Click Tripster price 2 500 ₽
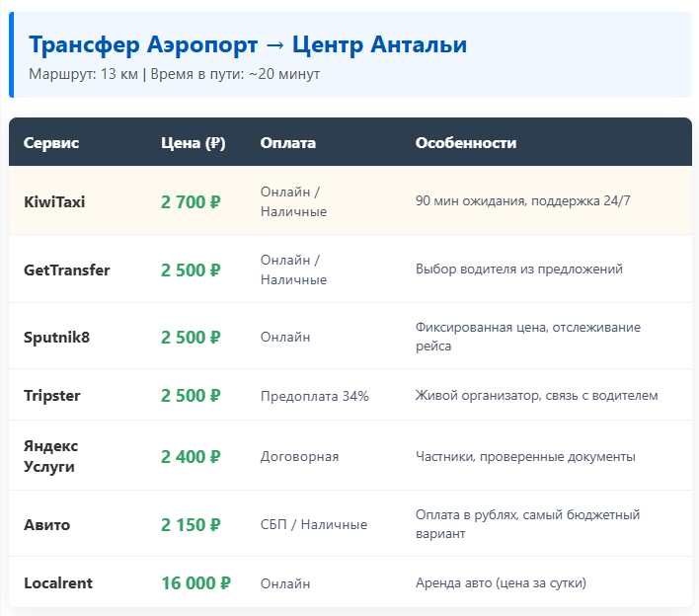Viewport: 699px width, 616px height. pyautogui.click(x=191, y=396)
